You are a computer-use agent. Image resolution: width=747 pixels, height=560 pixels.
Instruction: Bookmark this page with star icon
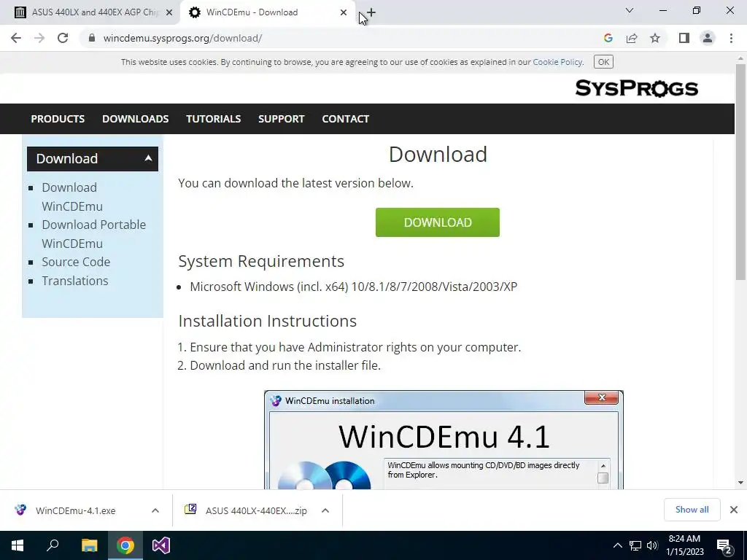coord(655,38)
